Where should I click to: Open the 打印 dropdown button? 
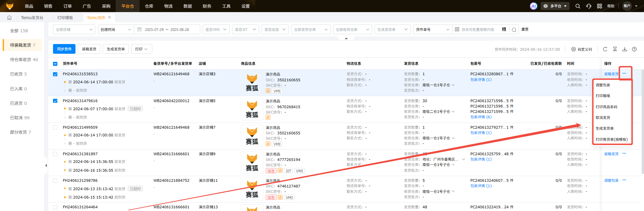point(142,49)
